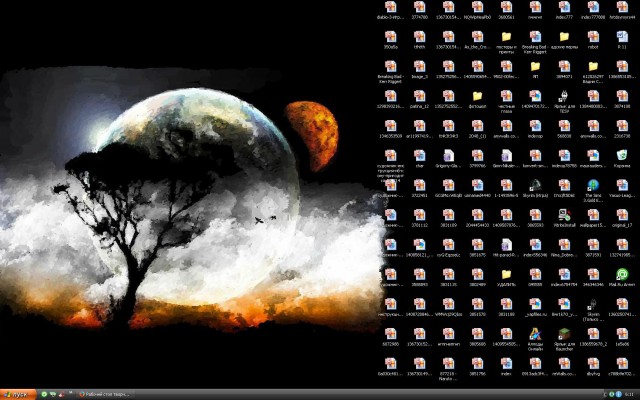Select the char image file
This screenshot has height=400, width=640.
(419, 156)
